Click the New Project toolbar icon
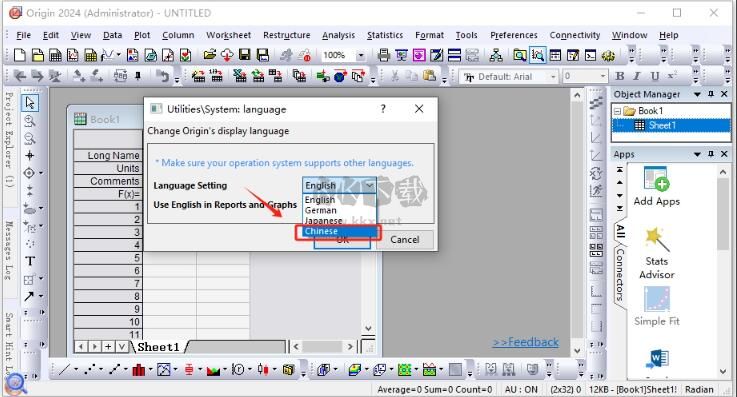 20,55
